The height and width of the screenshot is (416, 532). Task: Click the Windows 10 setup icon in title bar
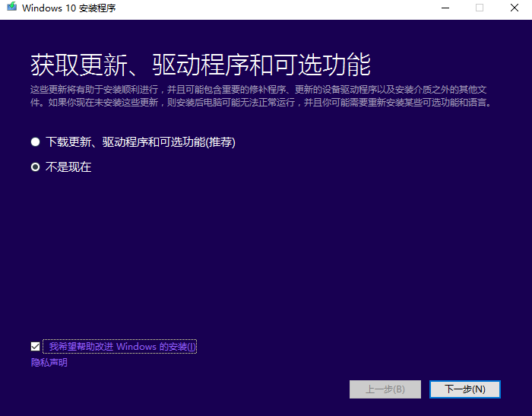point(11,8)
